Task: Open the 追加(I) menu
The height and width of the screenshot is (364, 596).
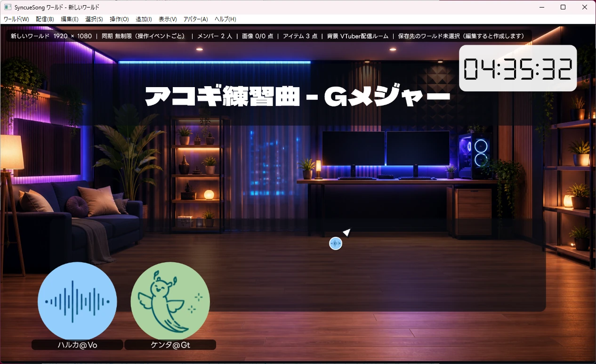Action: (x=144, y=19)
